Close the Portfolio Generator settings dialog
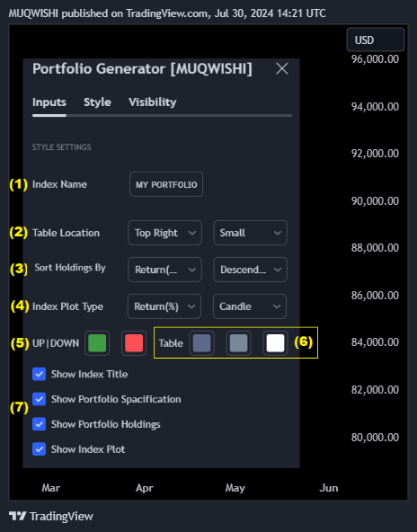The height and width of the screenshot is (532, 417). tap(282, 68)
